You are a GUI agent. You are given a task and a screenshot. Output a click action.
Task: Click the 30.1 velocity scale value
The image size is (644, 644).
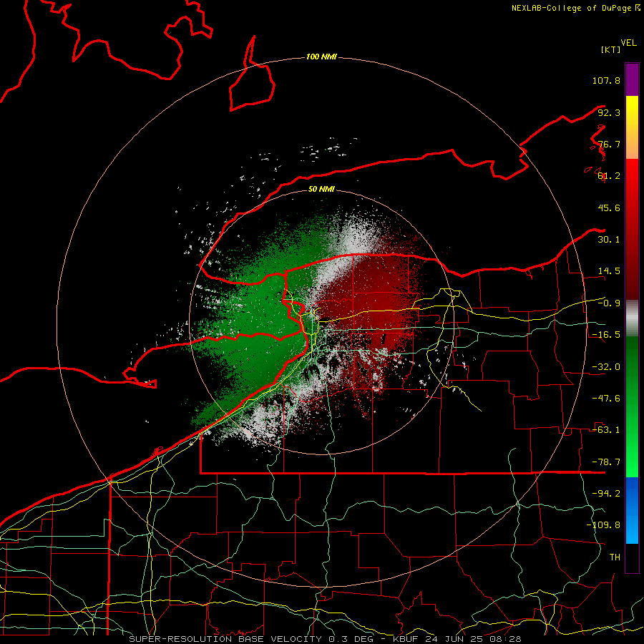click(609, 240)
